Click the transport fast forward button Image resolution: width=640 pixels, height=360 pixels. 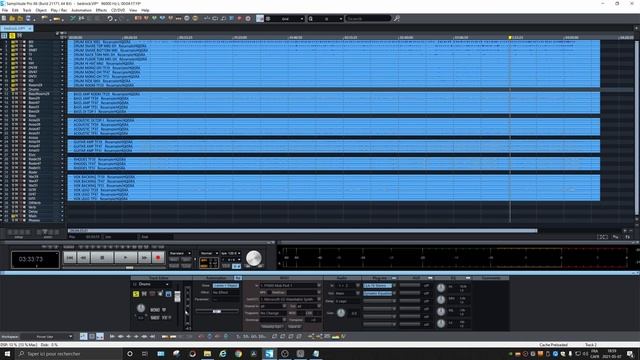pos(144,258)
